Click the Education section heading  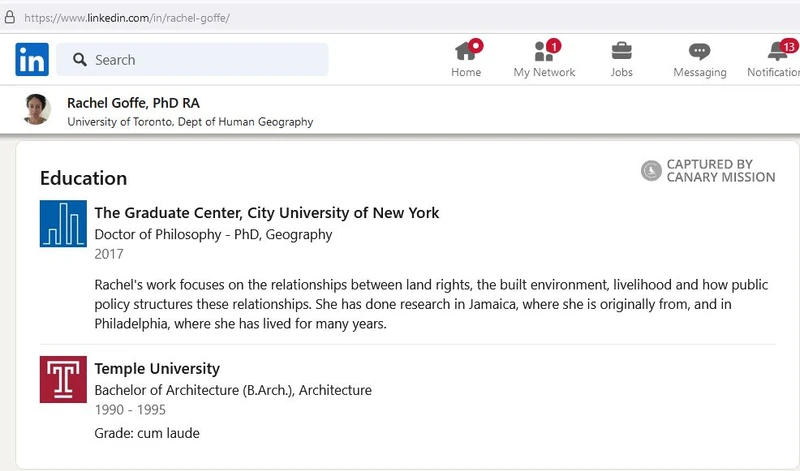pos(84,178)
